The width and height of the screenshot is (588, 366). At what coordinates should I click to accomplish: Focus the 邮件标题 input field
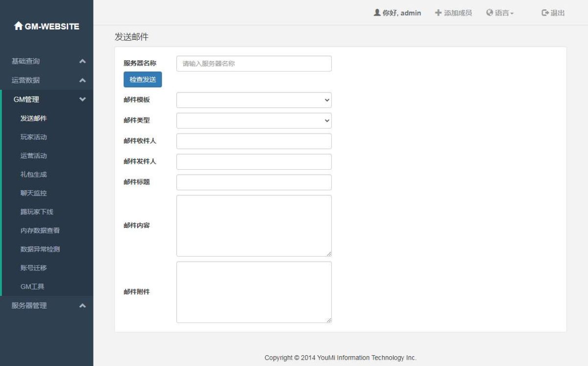pyautogui.click(x=254, y=183)
